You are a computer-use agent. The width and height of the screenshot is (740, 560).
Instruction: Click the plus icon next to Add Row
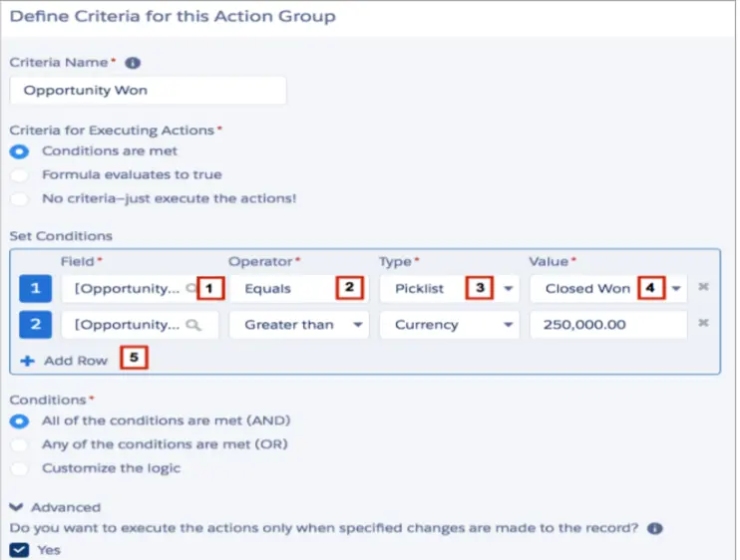click(27, 361)
